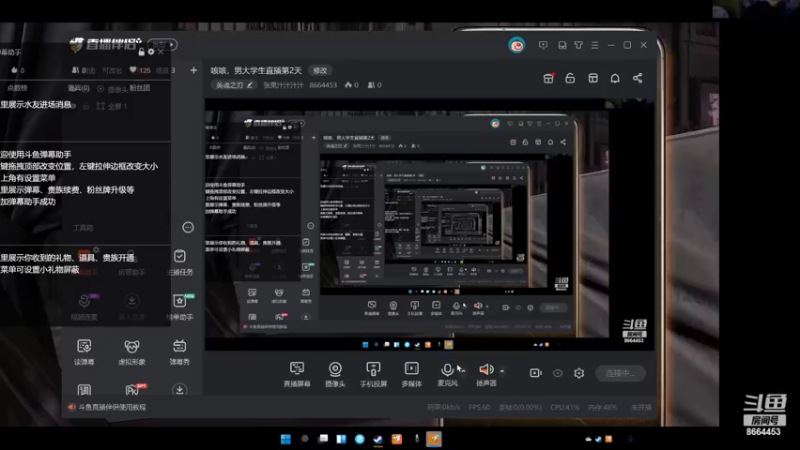Viewport: 800px width, 450px height.
Task: Open the 主播任务 tasks panel
Action: 180,262
